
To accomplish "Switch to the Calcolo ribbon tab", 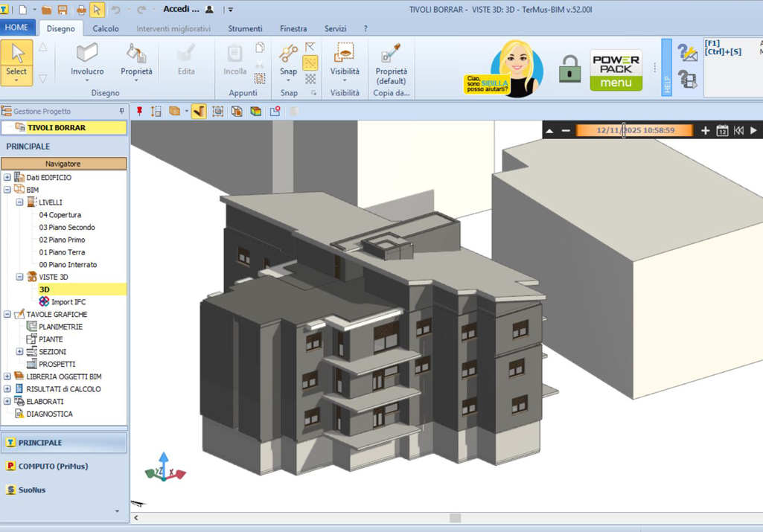I will pos(106,29).
